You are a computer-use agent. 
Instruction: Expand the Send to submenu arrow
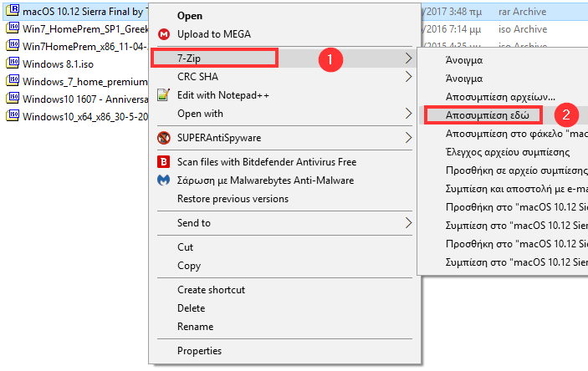click(x=408, y=222)
